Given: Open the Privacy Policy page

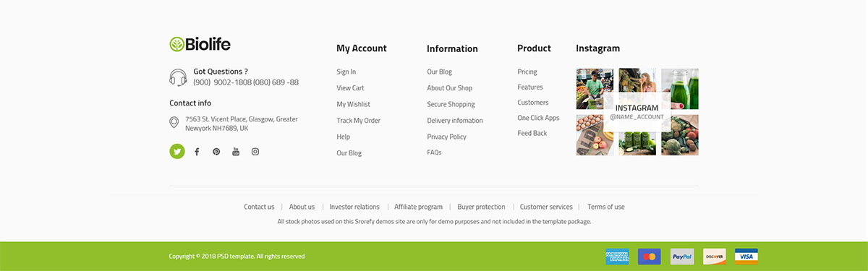Looking at the screenshot, I should coord(447,137).
